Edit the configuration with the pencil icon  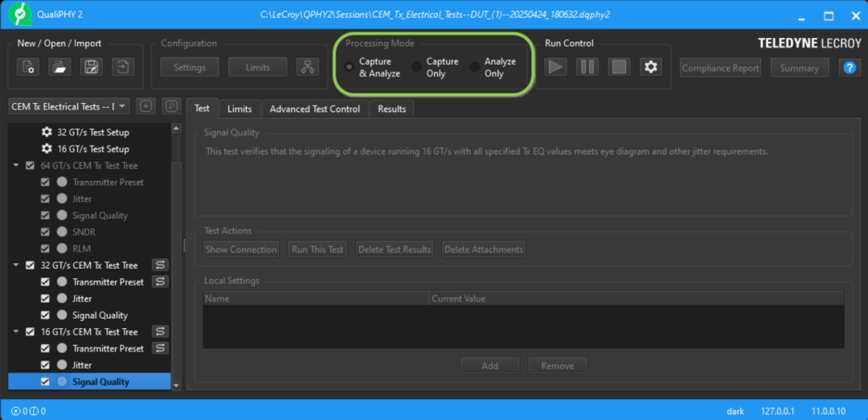(172, 106)
